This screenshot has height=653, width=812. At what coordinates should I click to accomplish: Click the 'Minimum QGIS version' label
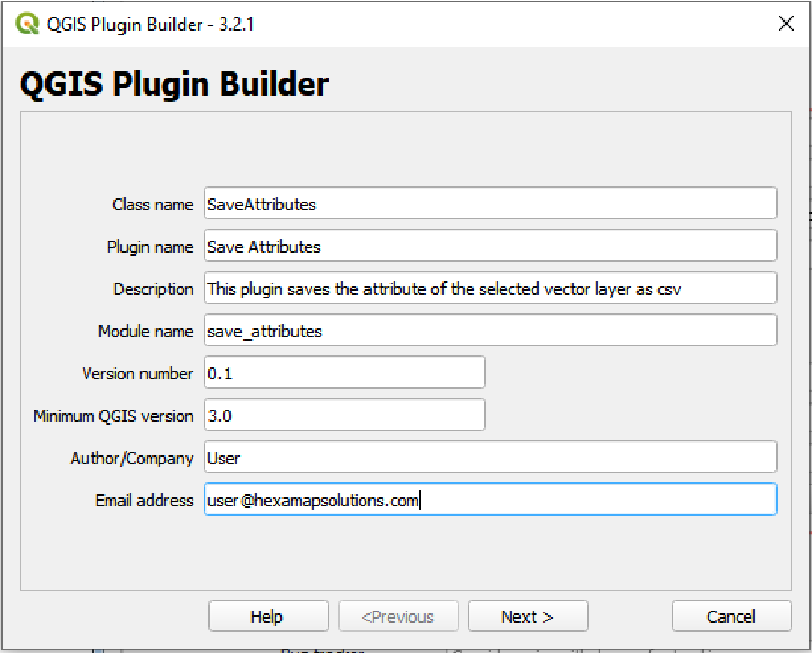[113, 416]
